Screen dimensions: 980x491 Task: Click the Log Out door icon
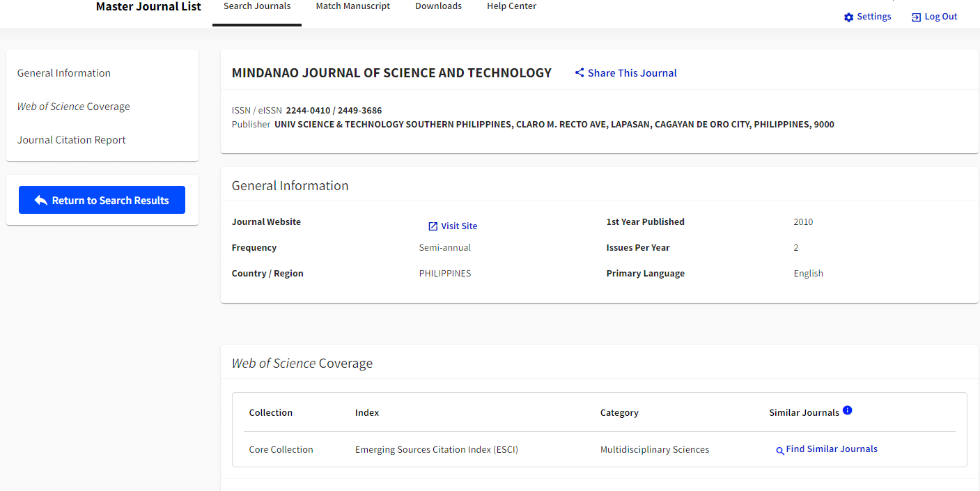(x=916, y=17)
